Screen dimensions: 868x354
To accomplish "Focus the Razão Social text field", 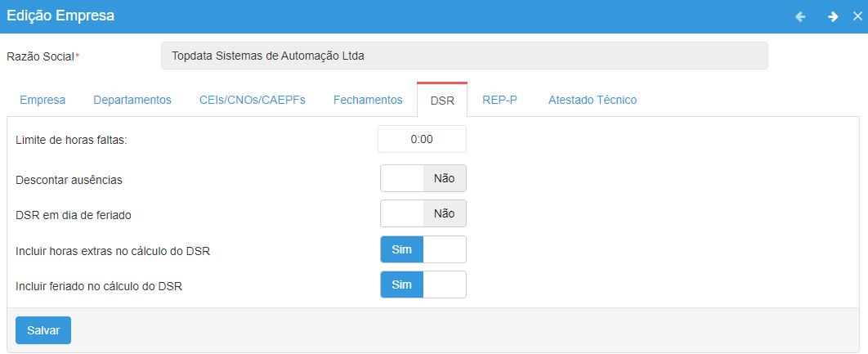I will pyautogui.click(x=464, y=56).
